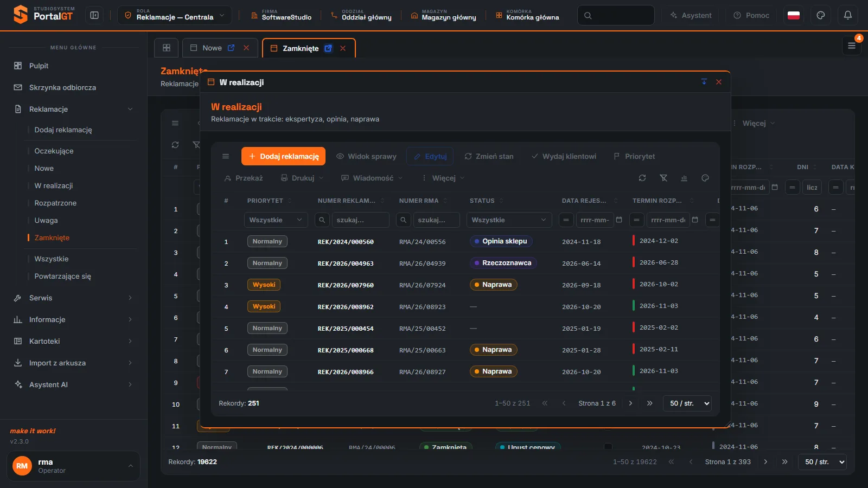868x488 pixels.
Task: Refresh the W realizacji table
Action: [x=642, y=178]
